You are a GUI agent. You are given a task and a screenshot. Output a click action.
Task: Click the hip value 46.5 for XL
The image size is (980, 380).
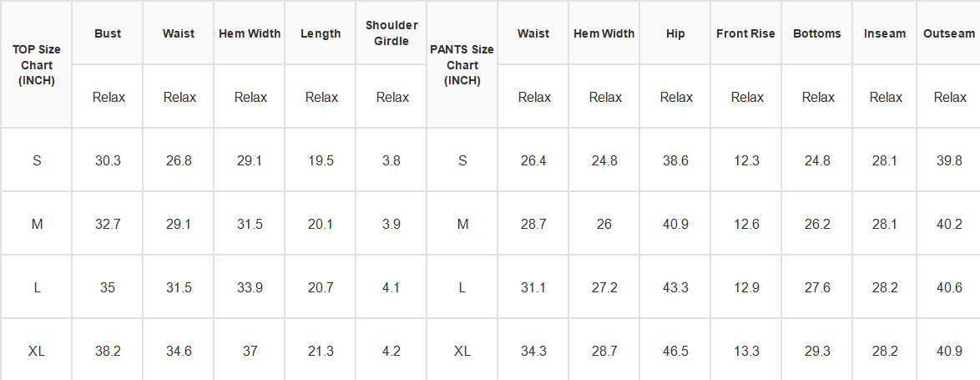pyautogui.click(x=675, y=351)
